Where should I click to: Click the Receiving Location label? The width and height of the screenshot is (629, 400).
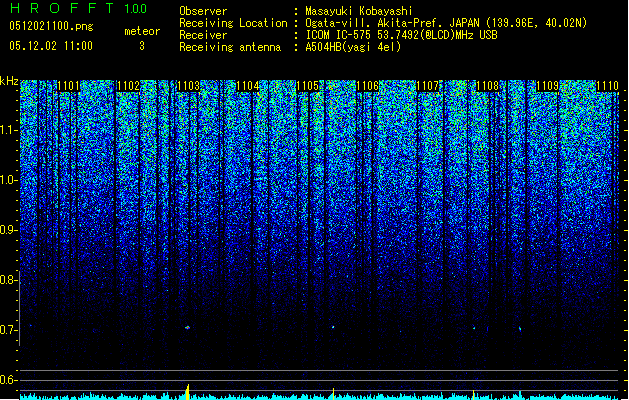pos(233,23)
